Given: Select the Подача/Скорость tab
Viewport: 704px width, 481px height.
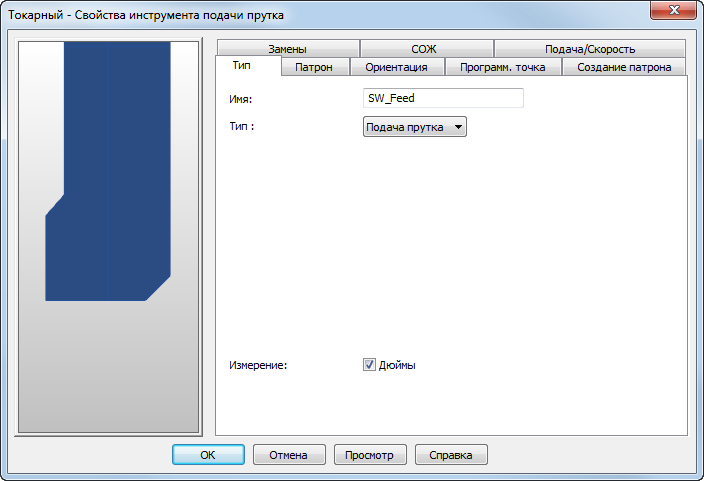Looking at the screenshot, I should click(x=590, y=49).
